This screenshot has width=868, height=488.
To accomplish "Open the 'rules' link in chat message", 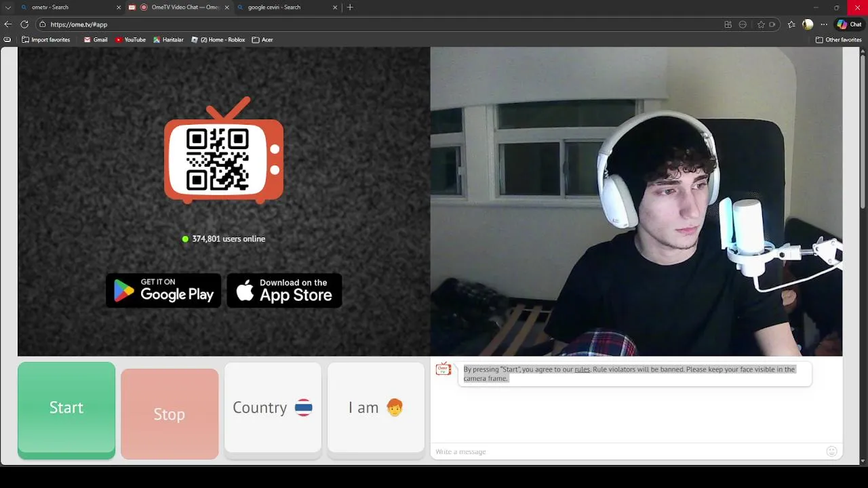I will point(582,369).
